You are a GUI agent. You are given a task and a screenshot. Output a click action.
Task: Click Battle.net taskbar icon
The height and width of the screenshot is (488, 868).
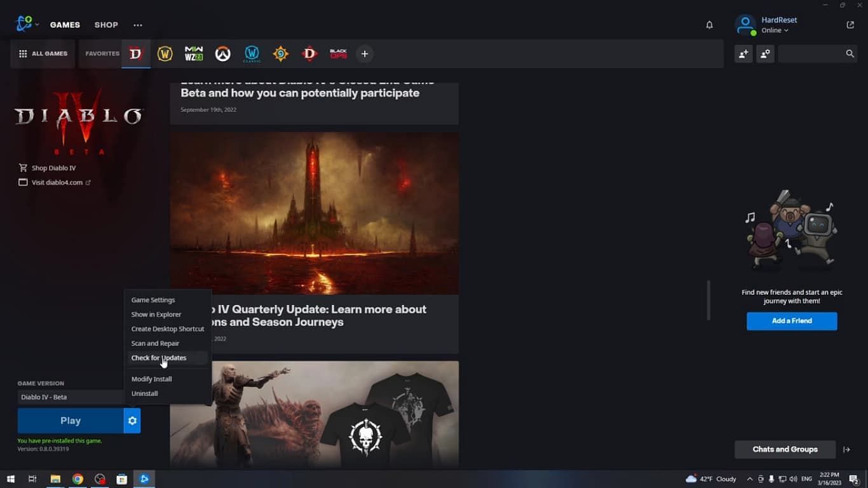[144, 479]
